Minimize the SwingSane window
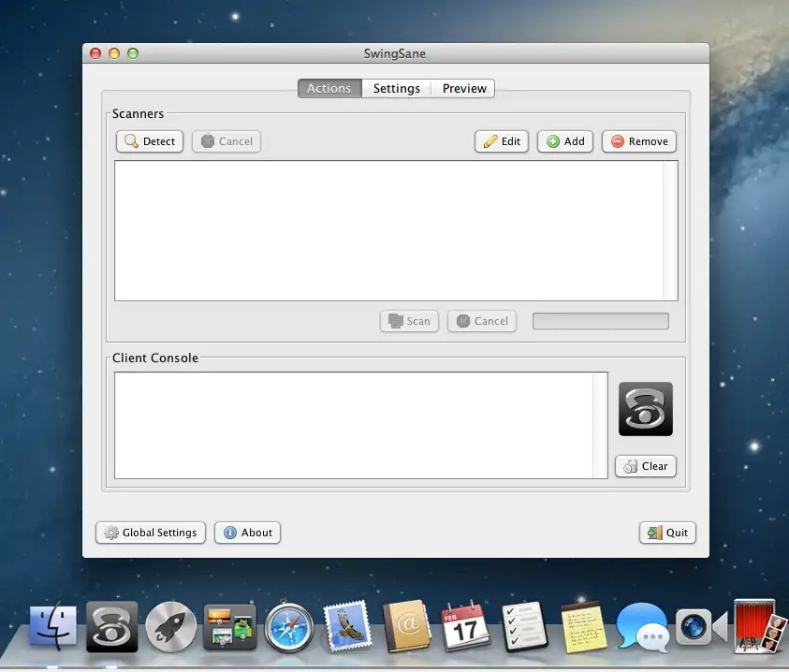 [x=114, y=53]
